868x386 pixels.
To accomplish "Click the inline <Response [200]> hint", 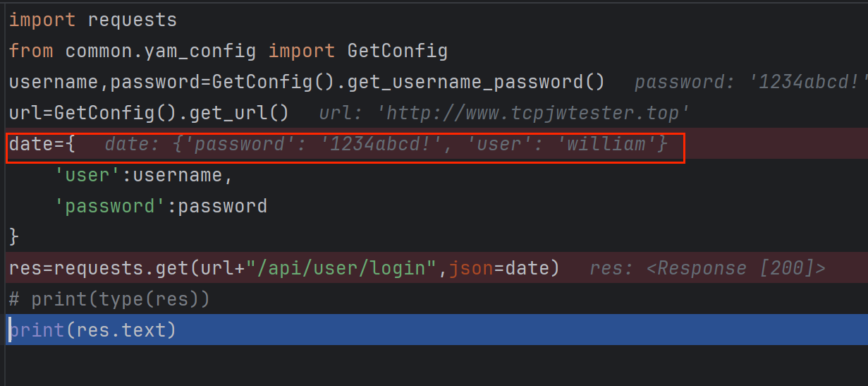I will [x=707, y=268].
